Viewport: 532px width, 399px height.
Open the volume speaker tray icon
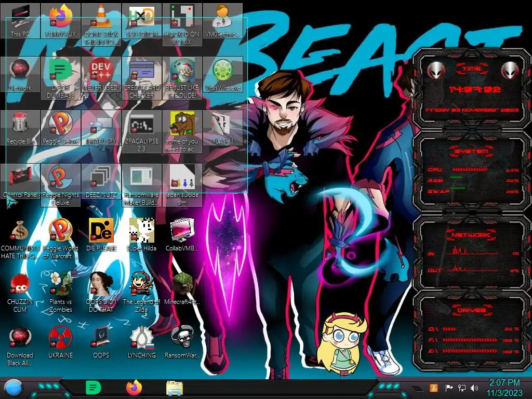coord(474,388)
